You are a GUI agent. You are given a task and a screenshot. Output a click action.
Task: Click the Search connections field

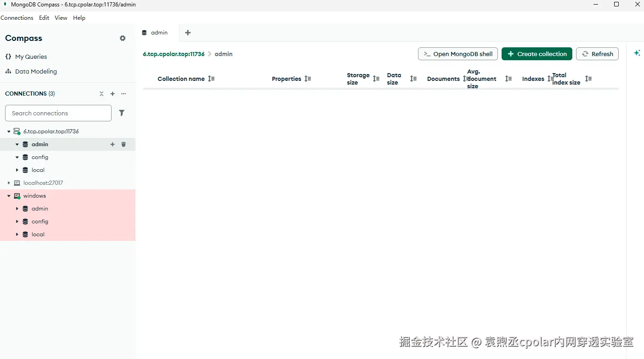58,113
